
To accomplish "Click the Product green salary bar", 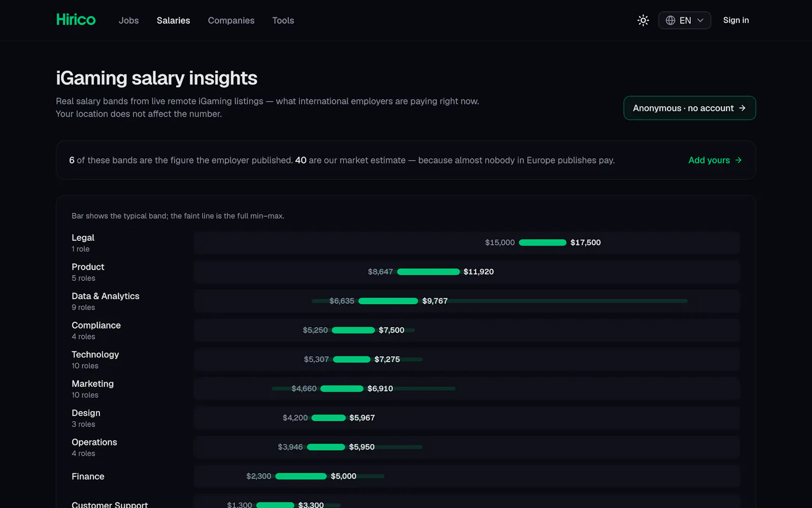I will [428, 272].
